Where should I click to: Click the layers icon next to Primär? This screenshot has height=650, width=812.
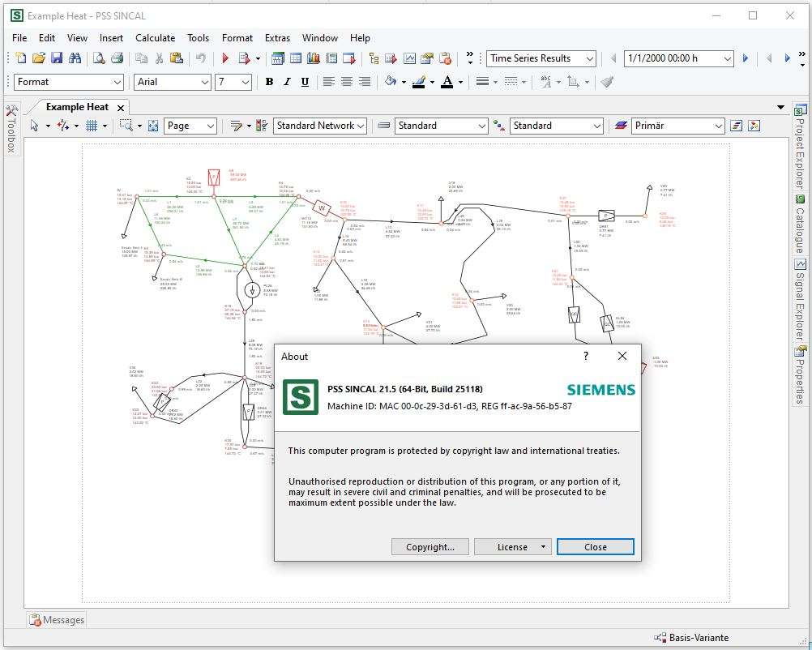coord(621,126)
